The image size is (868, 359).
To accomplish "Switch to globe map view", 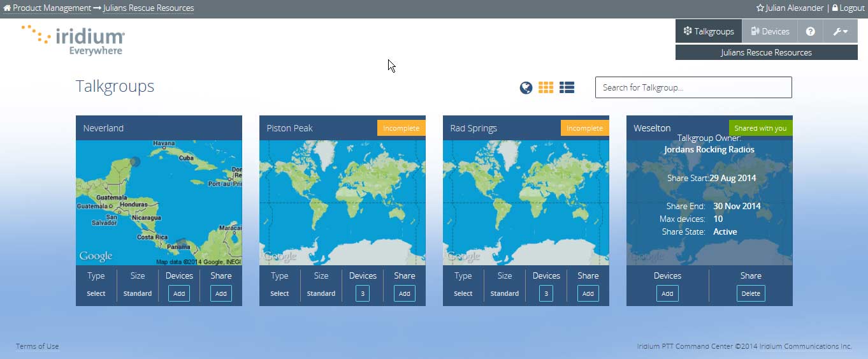I will [526, 87].
